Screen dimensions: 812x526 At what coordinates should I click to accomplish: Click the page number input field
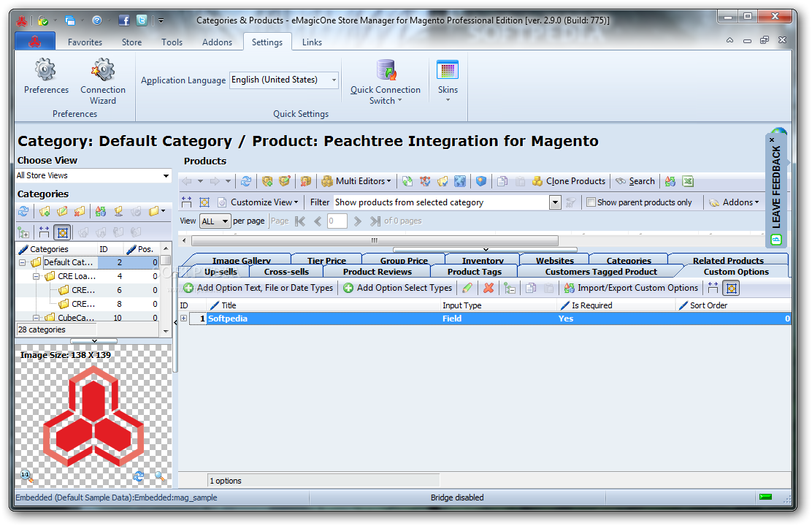(x=337, y=221)
